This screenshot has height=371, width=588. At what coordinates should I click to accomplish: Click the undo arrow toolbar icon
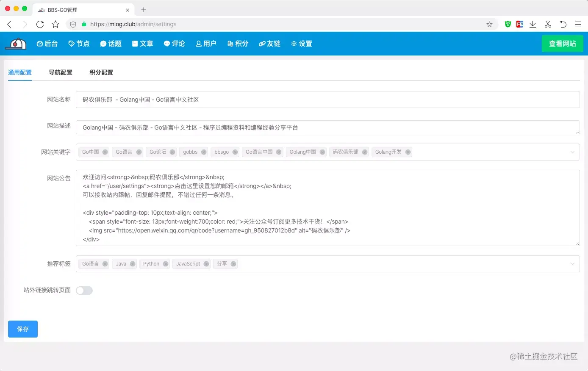click(x=563, y=24)
